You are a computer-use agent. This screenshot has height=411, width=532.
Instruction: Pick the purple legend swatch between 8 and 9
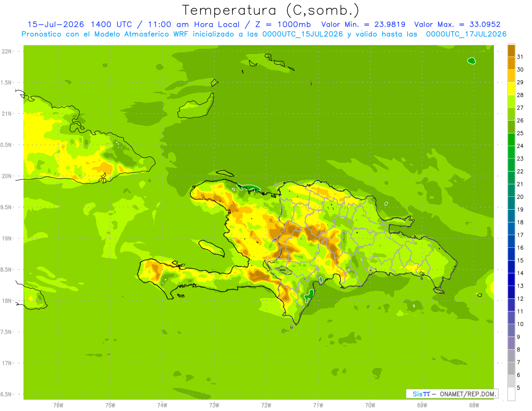[x=511, y=343]
